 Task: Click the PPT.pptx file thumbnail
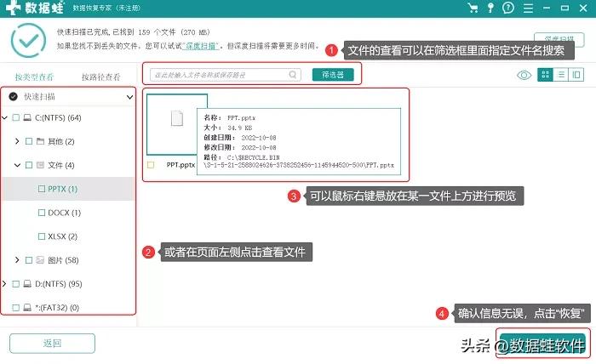pos(177,124)
